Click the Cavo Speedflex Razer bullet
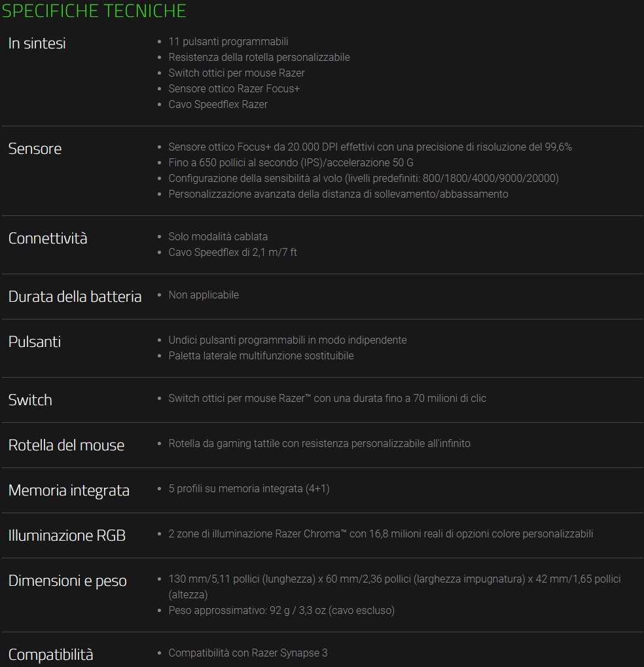This screenshot has height=667, width=644. (218, 104)
